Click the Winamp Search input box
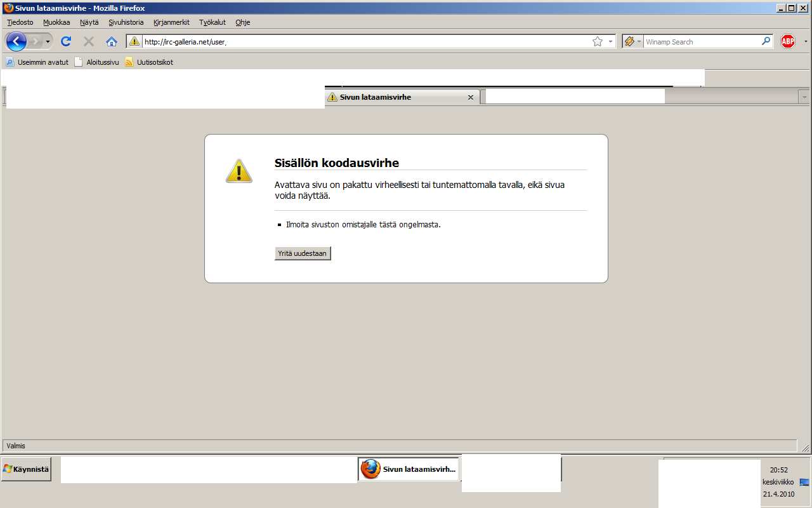812x508 pixels. pos(702,42)
